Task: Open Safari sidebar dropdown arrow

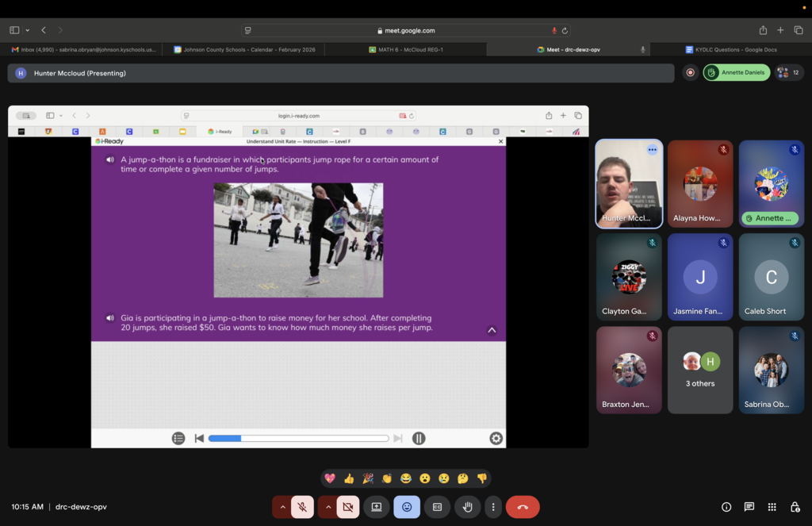Action: pos(28,30)
